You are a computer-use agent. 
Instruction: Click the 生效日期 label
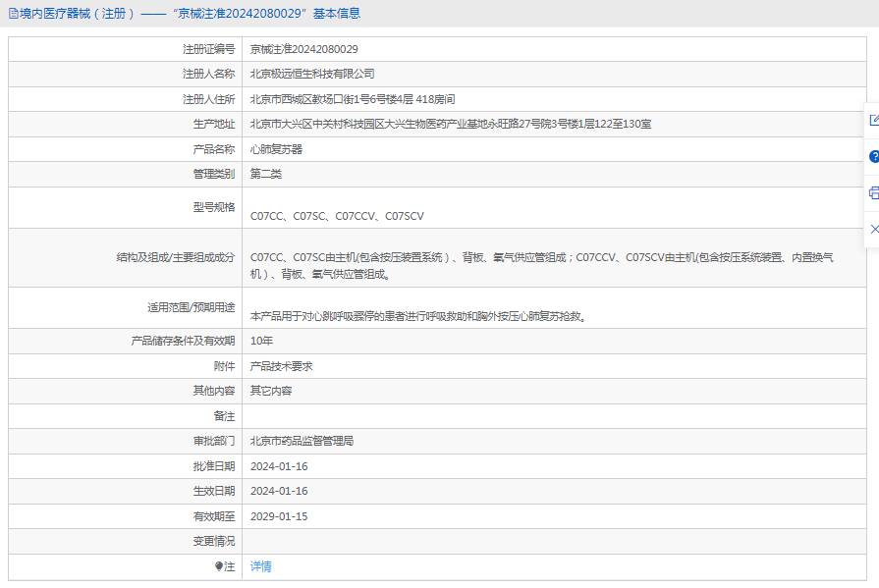click(x=214, y=491)
